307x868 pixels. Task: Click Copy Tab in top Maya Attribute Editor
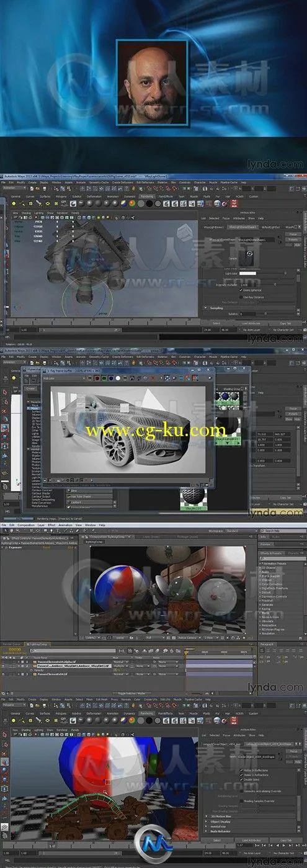[x=286, y=323]
